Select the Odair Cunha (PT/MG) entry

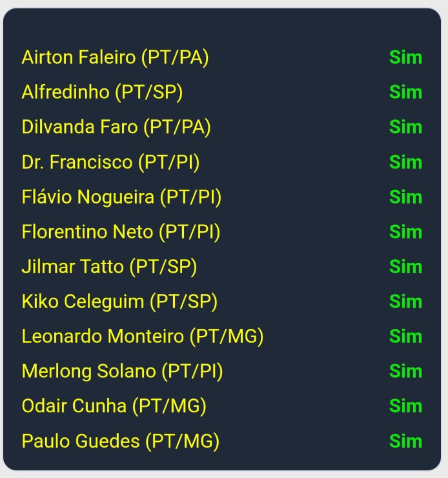(x=114, y=406)
